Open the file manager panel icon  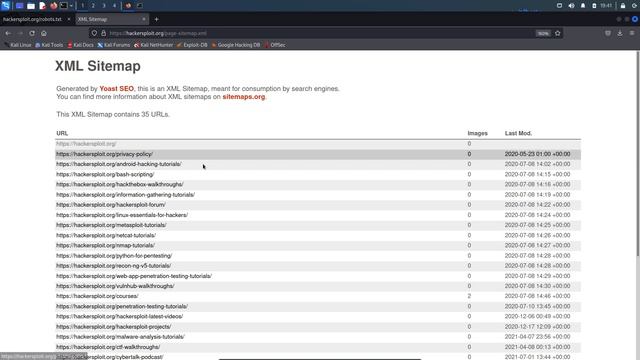[31, 6]
